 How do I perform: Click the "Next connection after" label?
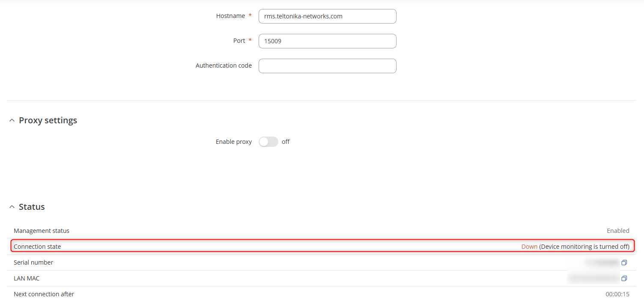pyautogui.click(x=44, y=294)
